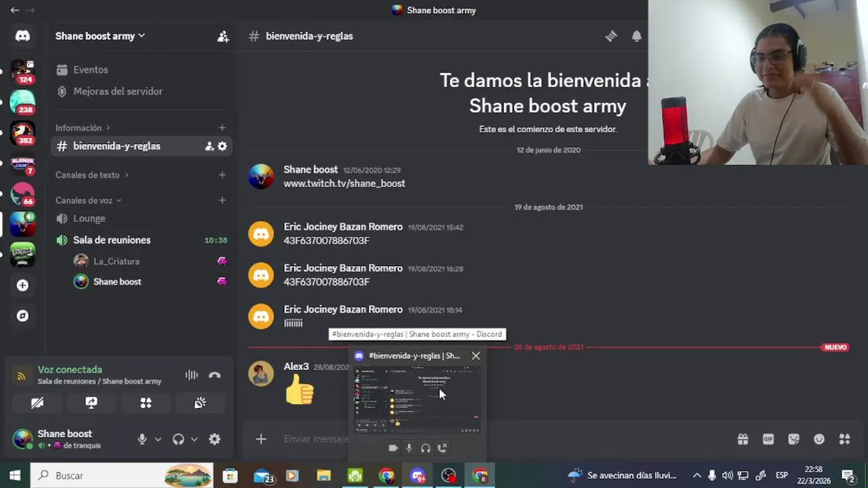Viewport: 868px width, 488px height.
Task: Open the www.twitch.tv/shane_boost link
Action: [344, 184]
